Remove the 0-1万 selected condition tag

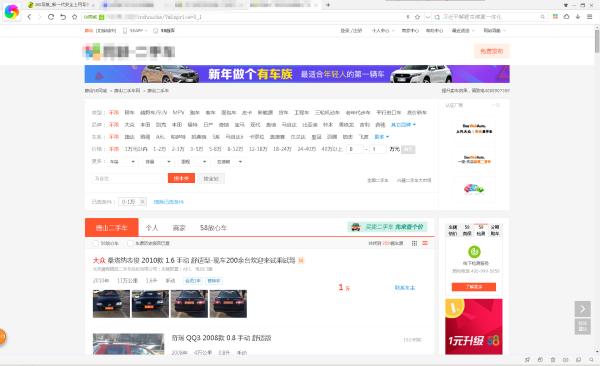point(142,202)
